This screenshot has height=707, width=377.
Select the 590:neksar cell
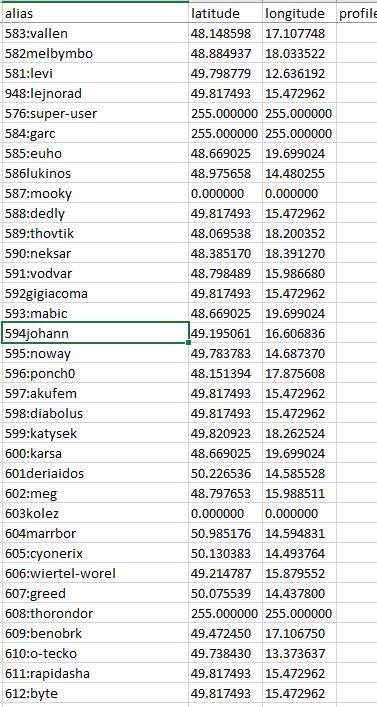pyautogui.click(x=95, y=253)
